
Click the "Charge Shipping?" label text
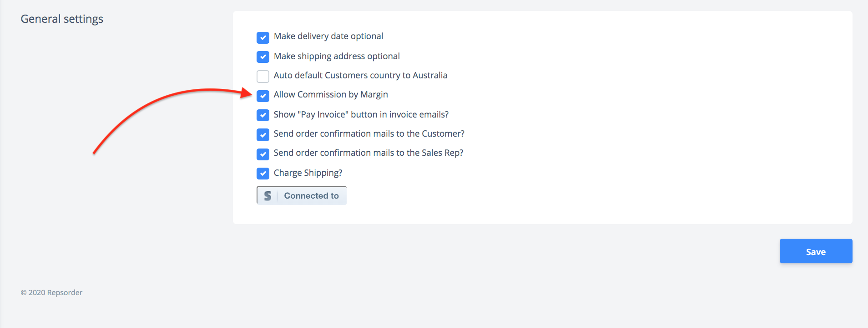[x=308, y=173]
